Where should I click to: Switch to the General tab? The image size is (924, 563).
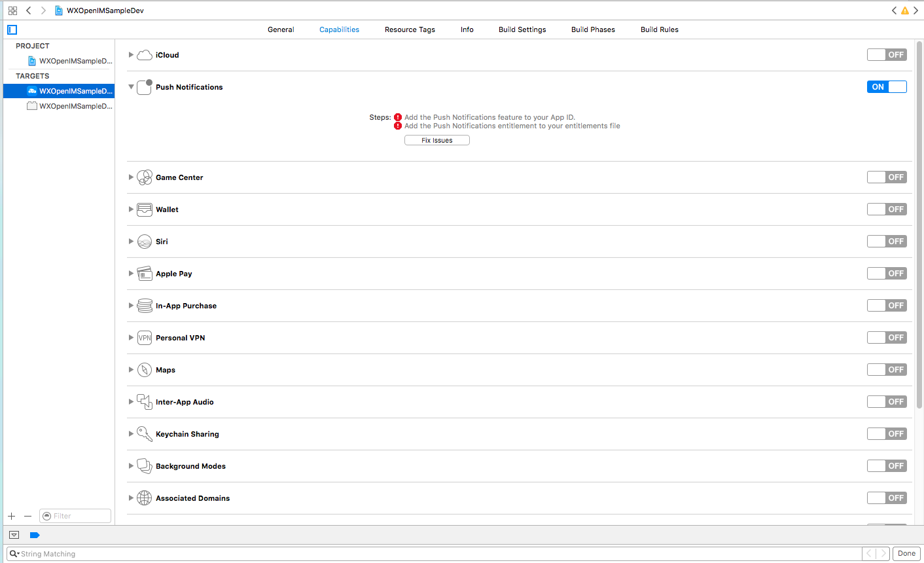pos(281,29)
